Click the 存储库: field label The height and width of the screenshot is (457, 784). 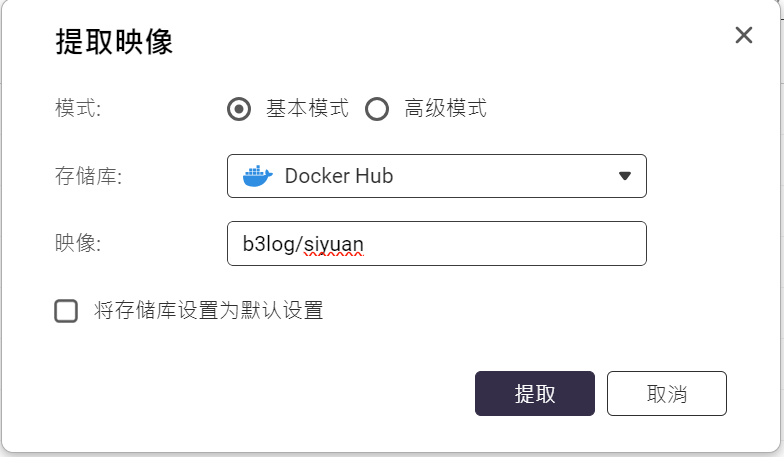[x=88, y=176]
